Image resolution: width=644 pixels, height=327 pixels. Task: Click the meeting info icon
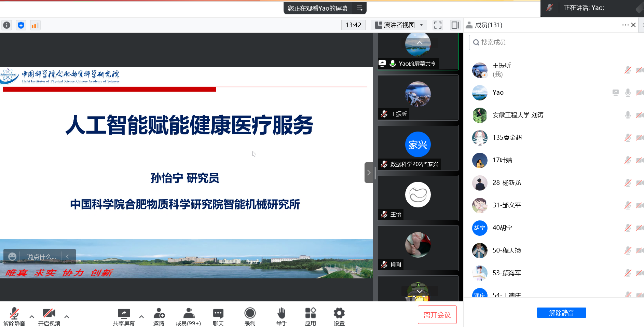pyautogui.click(x=7, y=25)
